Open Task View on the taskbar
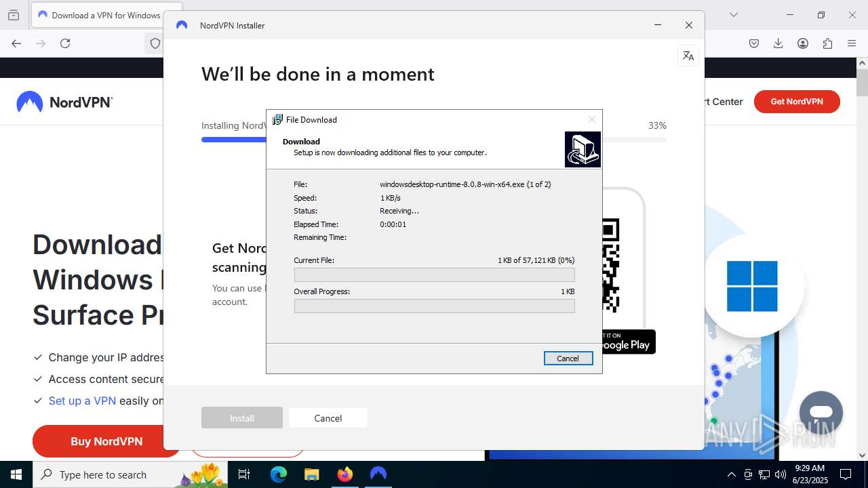The height and width of the screenshot is (488, 868). tap(245, 474)
